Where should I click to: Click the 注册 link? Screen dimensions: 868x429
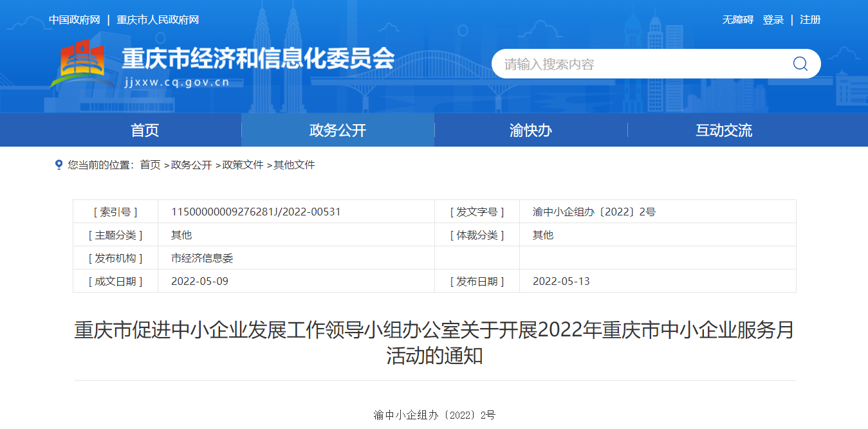click(x=810, y=20)
